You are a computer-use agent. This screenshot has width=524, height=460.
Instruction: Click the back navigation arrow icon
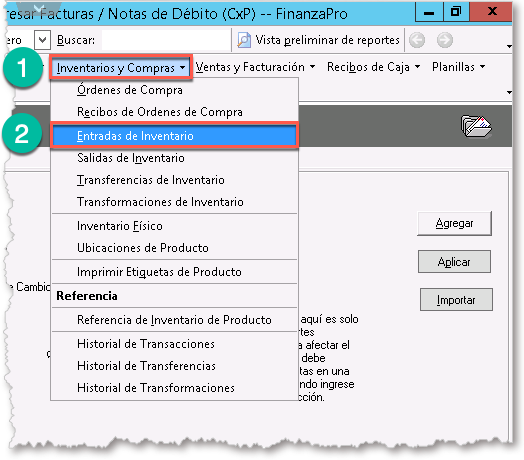pos(417,40)
